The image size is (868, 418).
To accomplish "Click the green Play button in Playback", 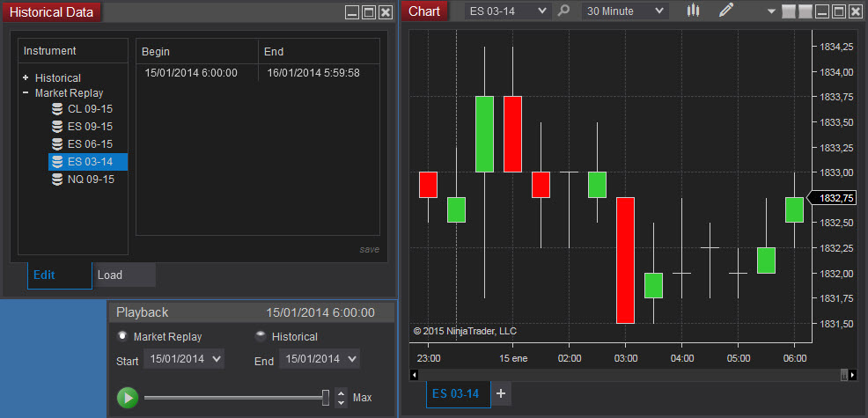I will (x=128, y=398).
